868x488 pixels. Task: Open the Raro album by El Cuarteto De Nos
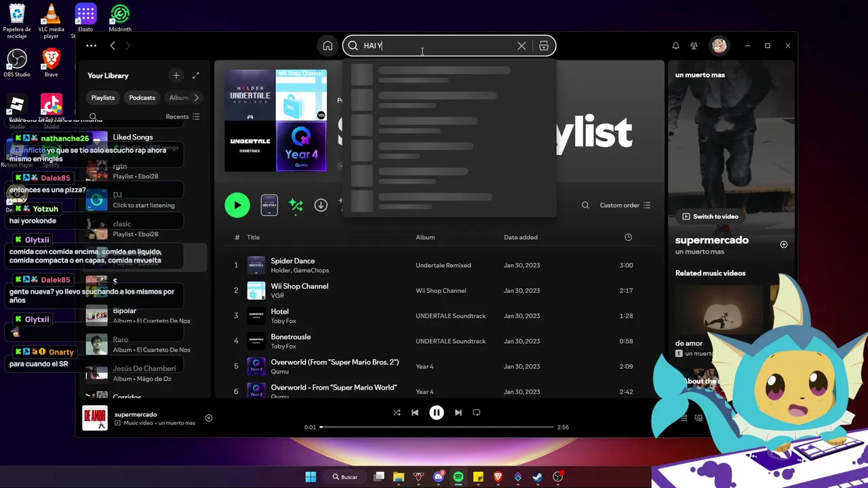coord(144,344)
